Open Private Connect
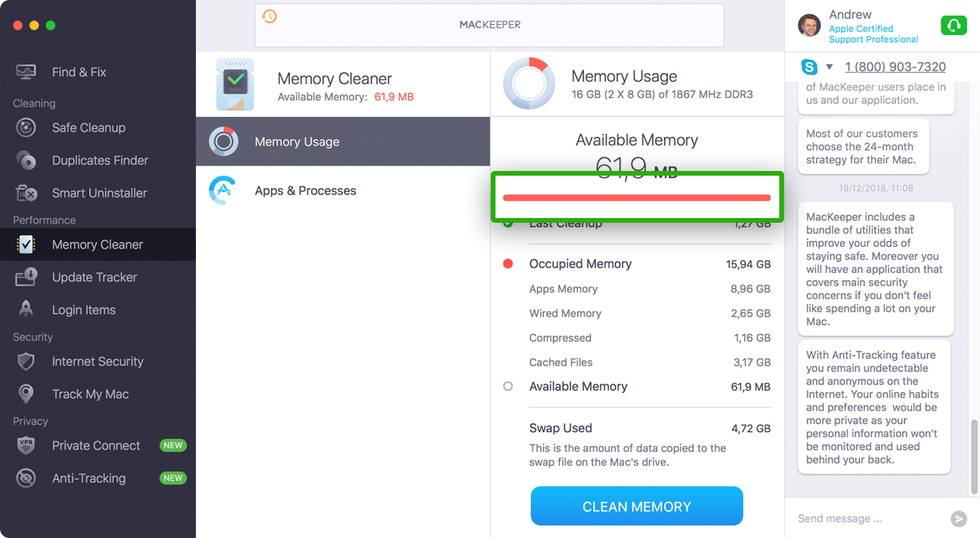Screen dimensions: 980x538 (x=98, y=445)
